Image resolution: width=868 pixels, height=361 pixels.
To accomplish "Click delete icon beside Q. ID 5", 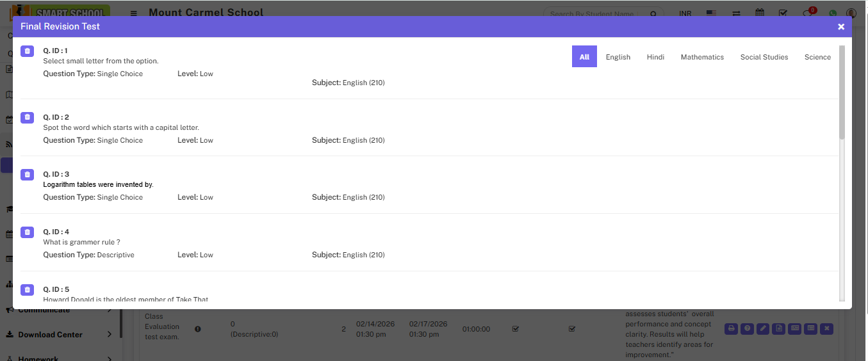I will coord(27,290).
